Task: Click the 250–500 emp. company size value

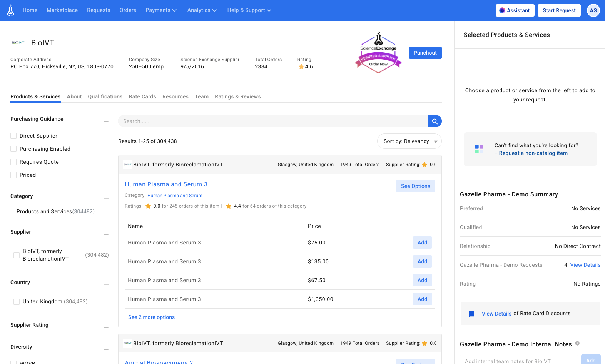Action: pyautogui.click(x=147, y=66)
